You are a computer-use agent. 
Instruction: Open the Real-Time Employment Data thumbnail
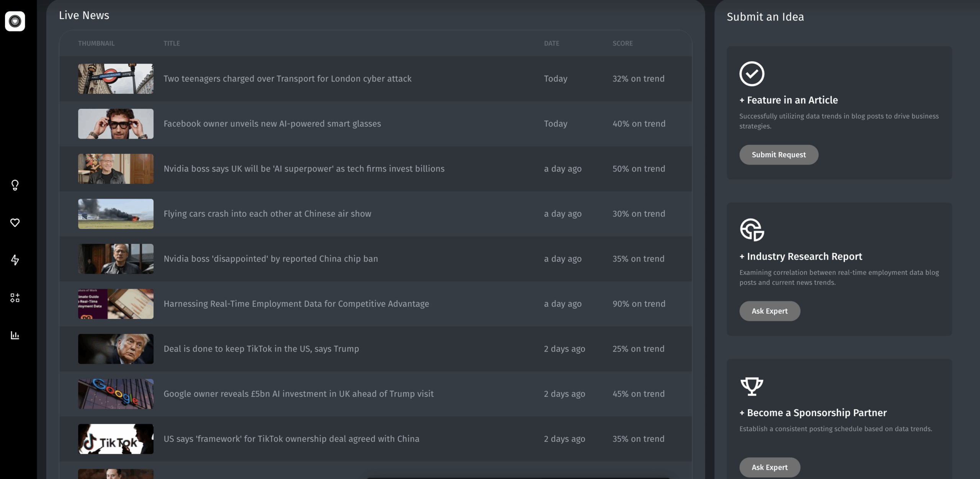(x=116, y=304)
